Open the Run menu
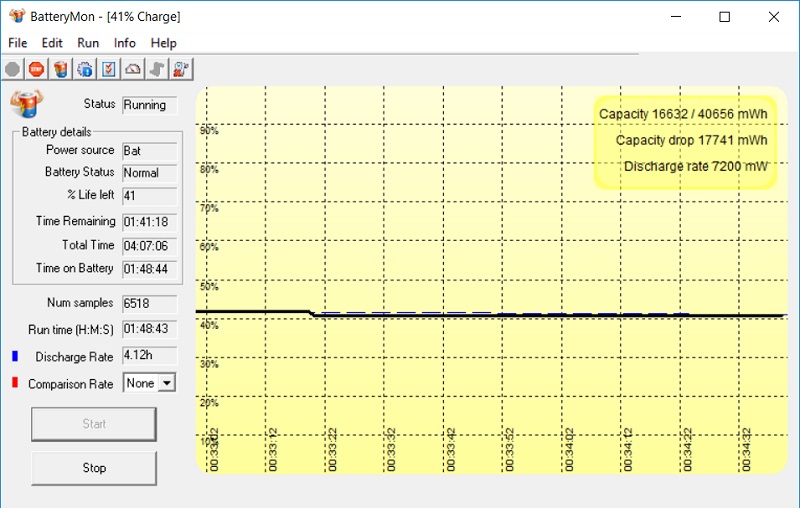The image size is (800, 508). click(x=88, y=43)
